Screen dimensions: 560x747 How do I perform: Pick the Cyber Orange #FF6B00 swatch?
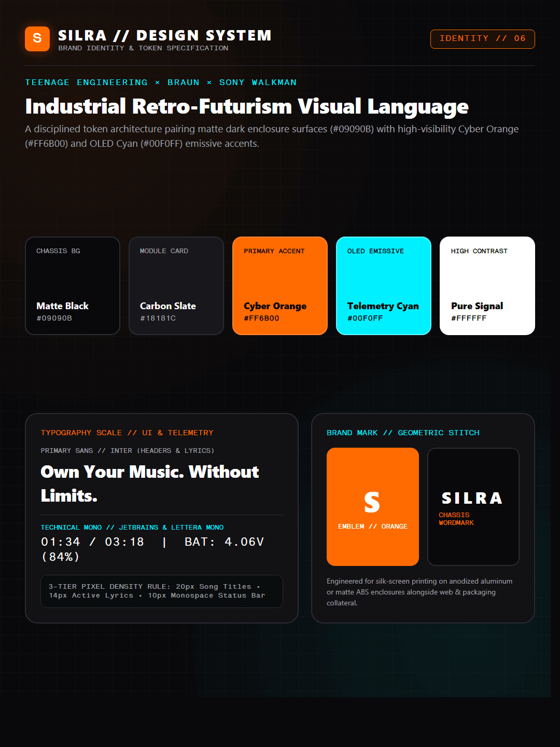[x=280, y=286]
